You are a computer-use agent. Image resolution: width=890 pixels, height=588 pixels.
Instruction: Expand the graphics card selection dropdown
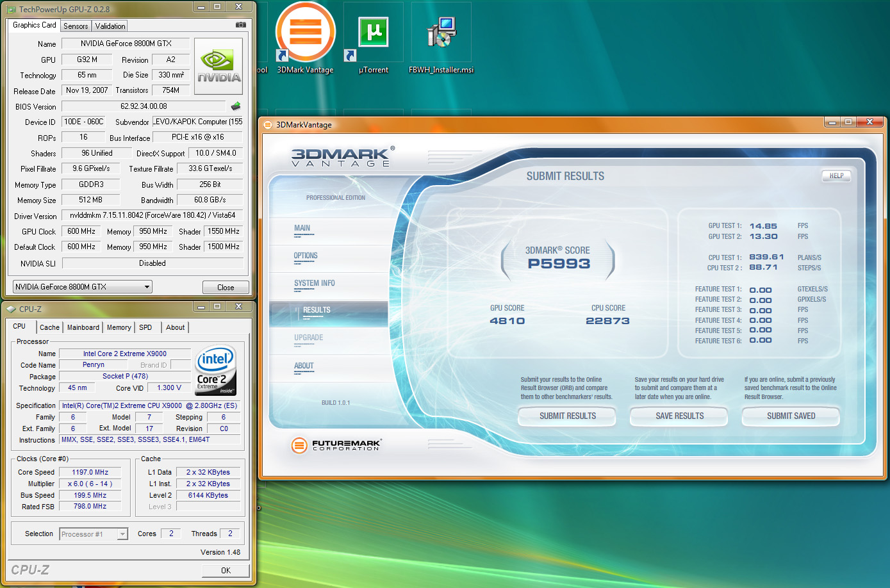[x=147, y=287]
